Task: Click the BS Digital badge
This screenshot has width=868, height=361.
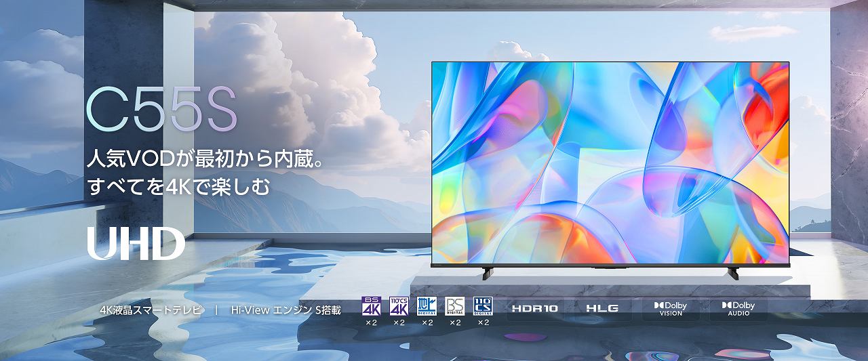Action: pos(455,307)
